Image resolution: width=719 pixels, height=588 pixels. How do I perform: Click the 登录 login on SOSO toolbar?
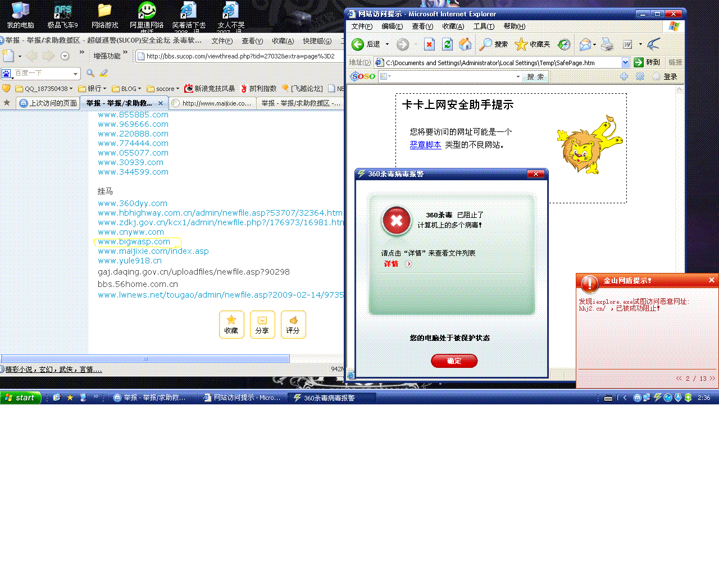click(x=665, y=76)
